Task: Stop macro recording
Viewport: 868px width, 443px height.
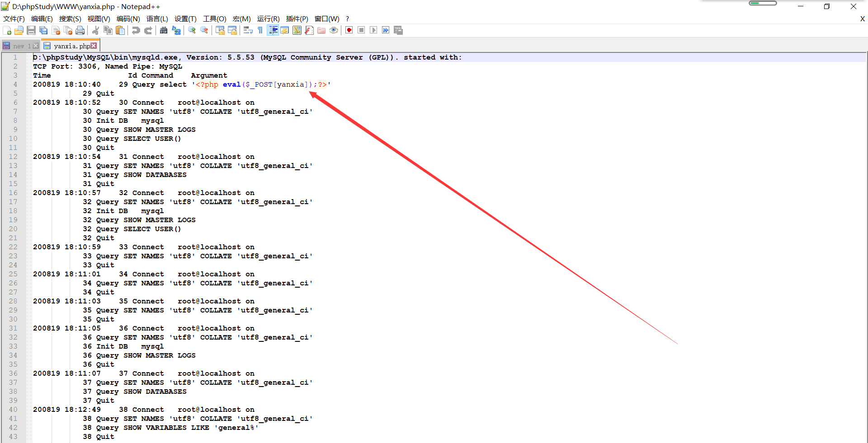Action: click(x=361, y=30)
